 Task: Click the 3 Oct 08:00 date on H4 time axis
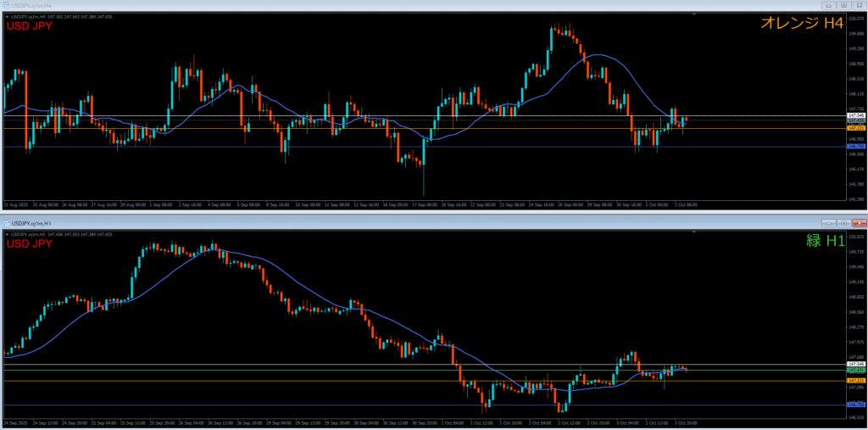685,204
